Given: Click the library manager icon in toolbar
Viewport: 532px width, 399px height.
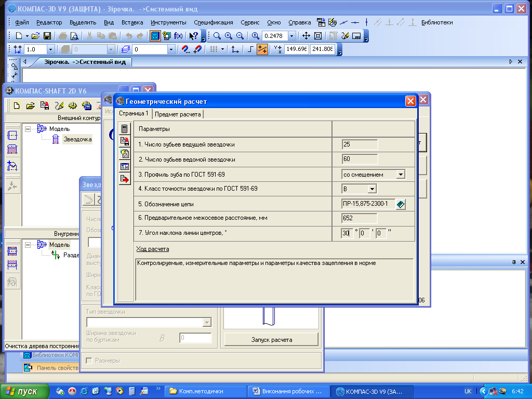Looking at the screenshot, I should coord(167,36).
